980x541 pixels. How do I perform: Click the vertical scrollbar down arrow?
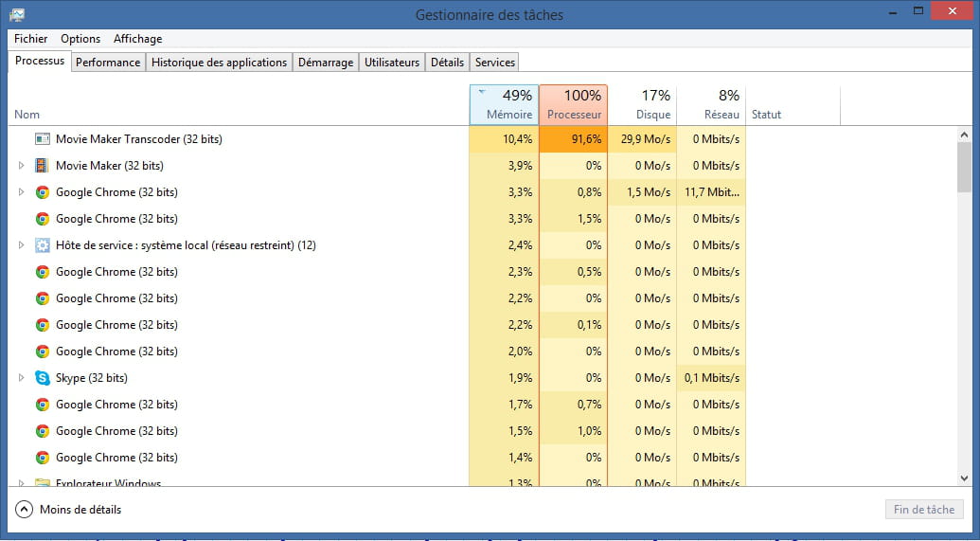click(964, 478)
